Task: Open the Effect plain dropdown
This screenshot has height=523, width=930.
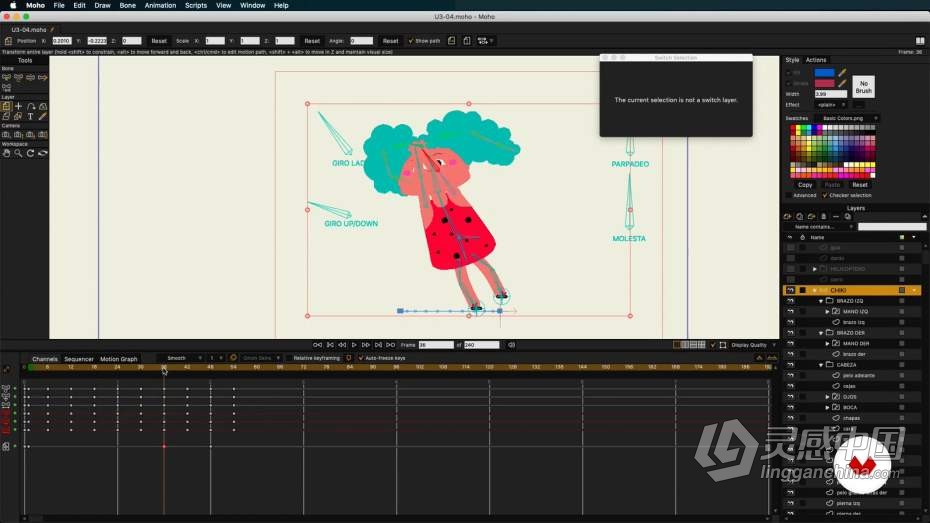Action: click(x=830, y=105)
